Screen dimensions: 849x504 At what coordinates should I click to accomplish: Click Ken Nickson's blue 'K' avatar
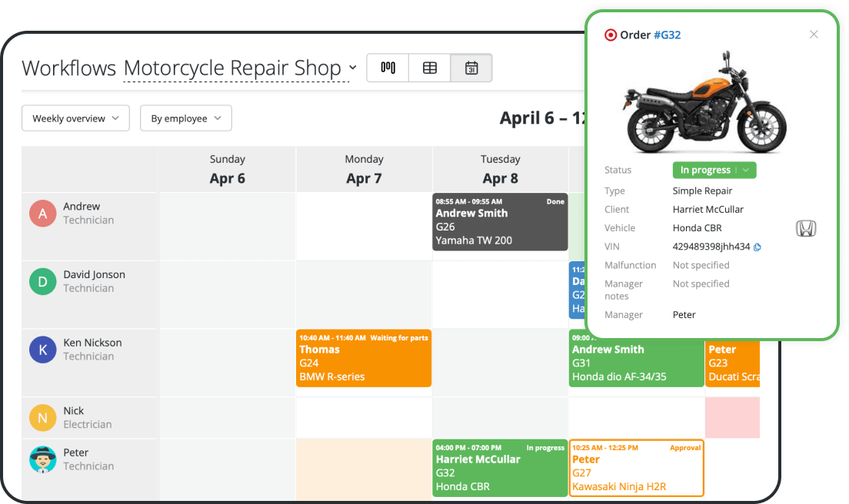[42, 349]
